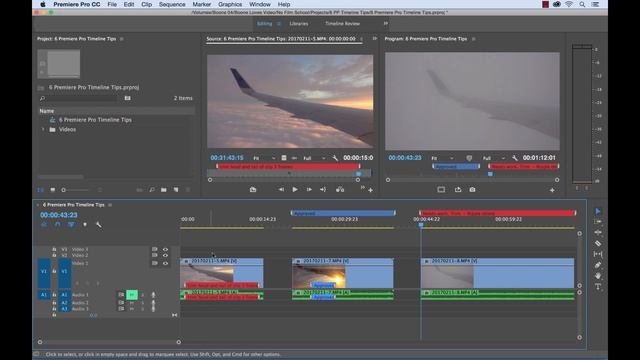Viewport: 640px width, 360px height.
Task: Switch to Timeline Review workspace tab
Action: 342,24
